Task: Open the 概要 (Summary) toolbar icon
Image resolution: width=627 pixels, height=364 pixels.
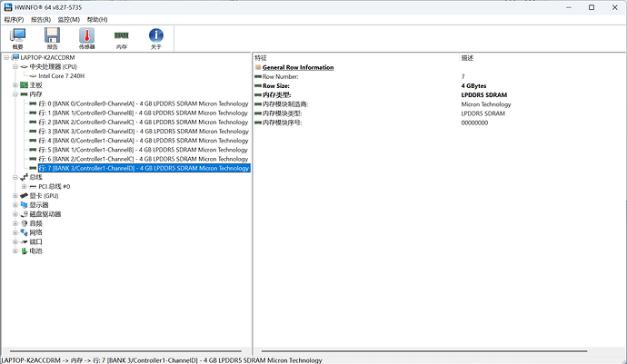Action: (18, 38)
